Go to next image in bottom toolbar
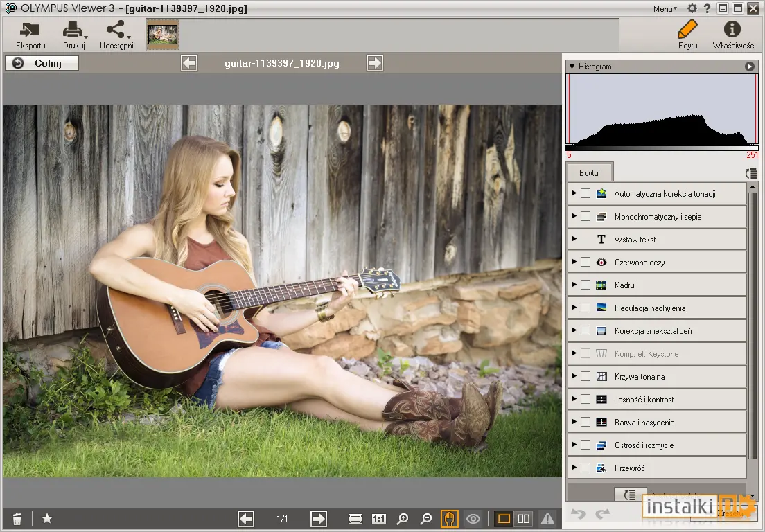The width and height of the screenshot is (765, 532). click(319, 519)
